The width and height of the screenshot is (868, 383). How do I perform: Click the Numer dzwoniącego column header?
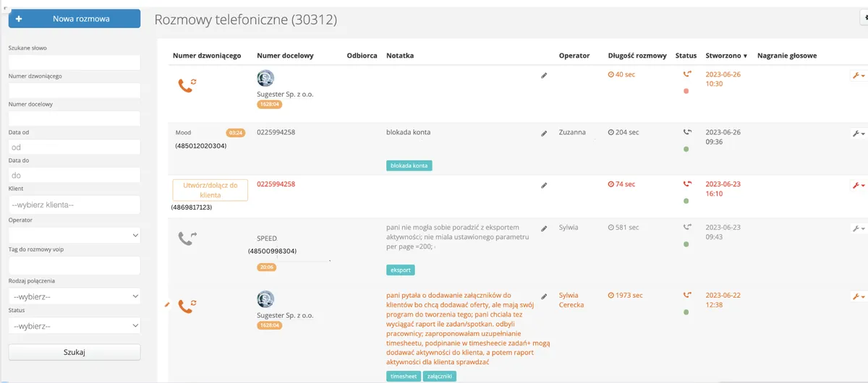tap(207, 56)
